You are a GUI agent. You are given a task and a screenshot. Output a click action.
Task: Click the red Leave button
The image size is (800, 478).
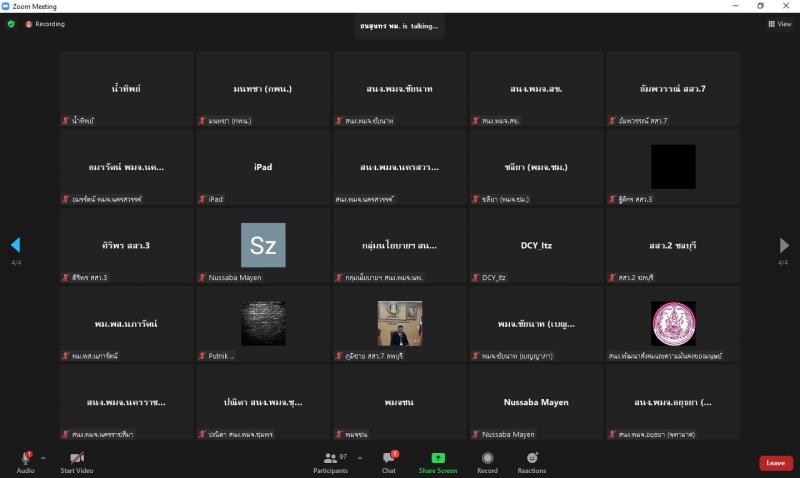pos(776,463)
